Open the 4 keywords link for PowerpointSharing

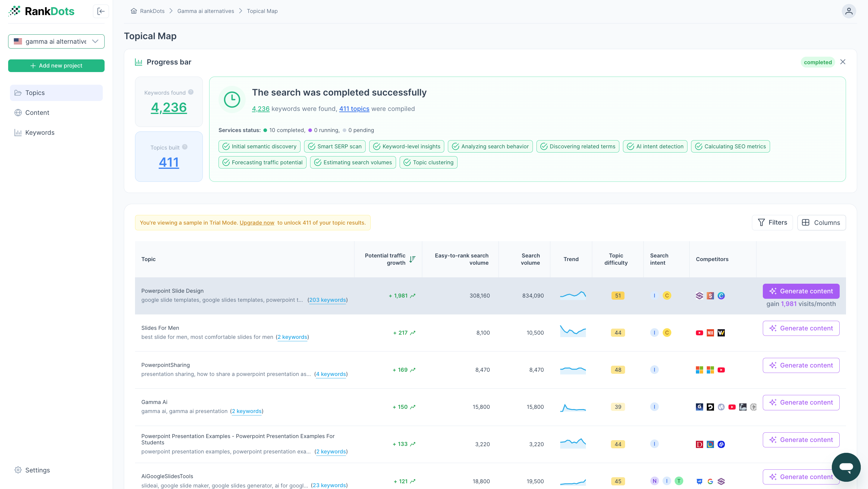(331, 374)
